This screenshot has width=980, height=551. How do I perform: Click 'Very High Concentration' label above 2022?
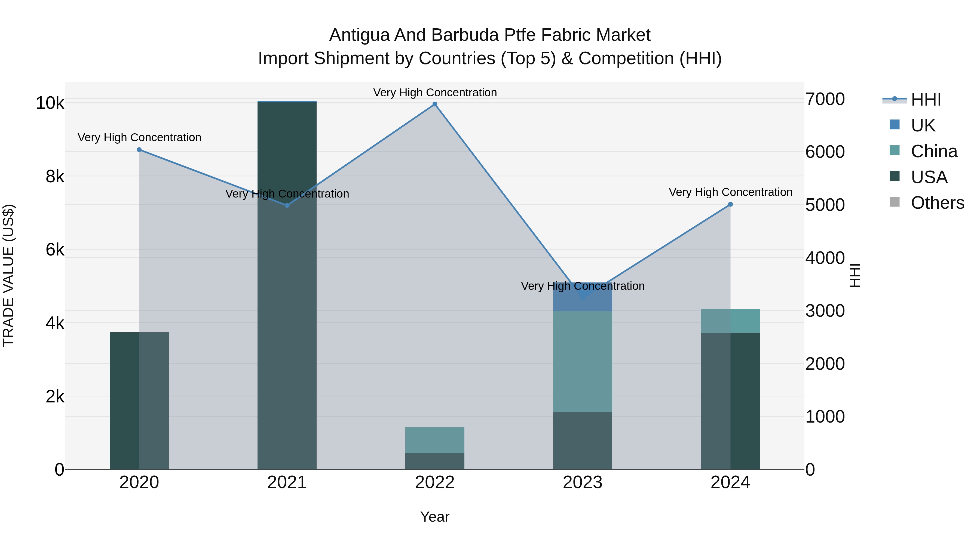point(435,93)
